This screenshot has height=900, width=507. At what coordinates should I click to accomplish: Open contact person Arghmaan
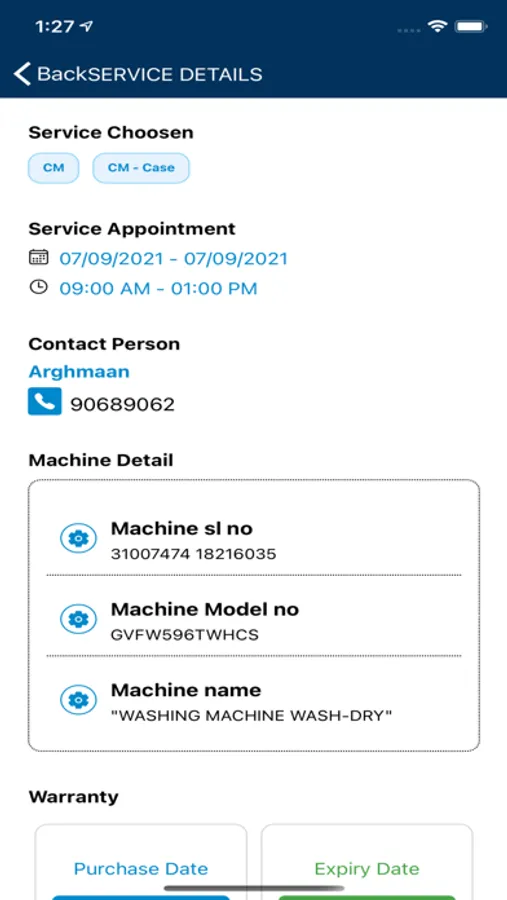tap(79, 371)
